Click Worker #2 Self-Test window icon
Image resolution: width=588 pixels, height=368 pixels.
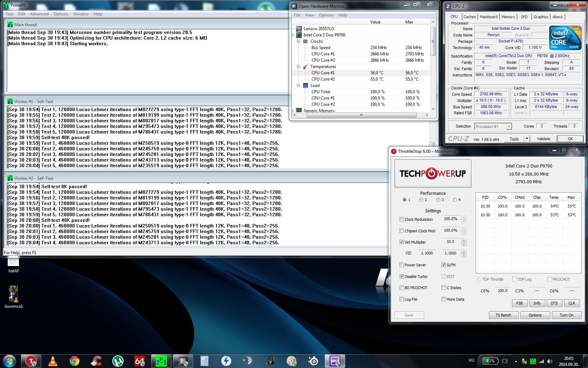click(x=10, y=178)
